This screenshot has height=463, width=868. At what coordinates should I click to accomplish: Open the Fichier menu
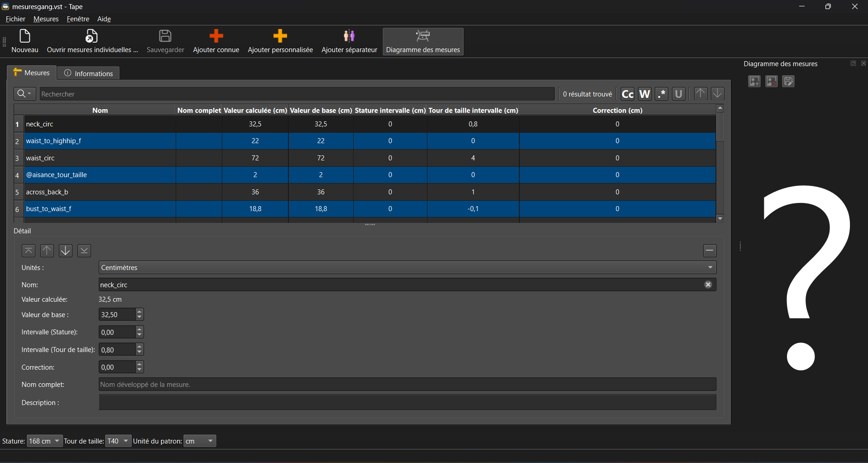[x=15, y=19]
